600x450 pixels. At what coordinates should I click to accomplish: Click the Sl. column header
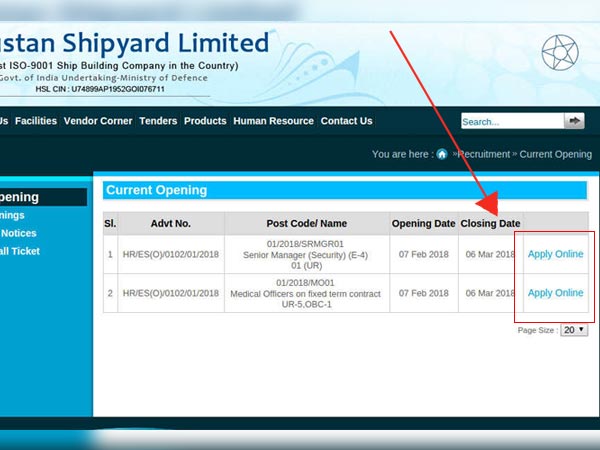110,223
